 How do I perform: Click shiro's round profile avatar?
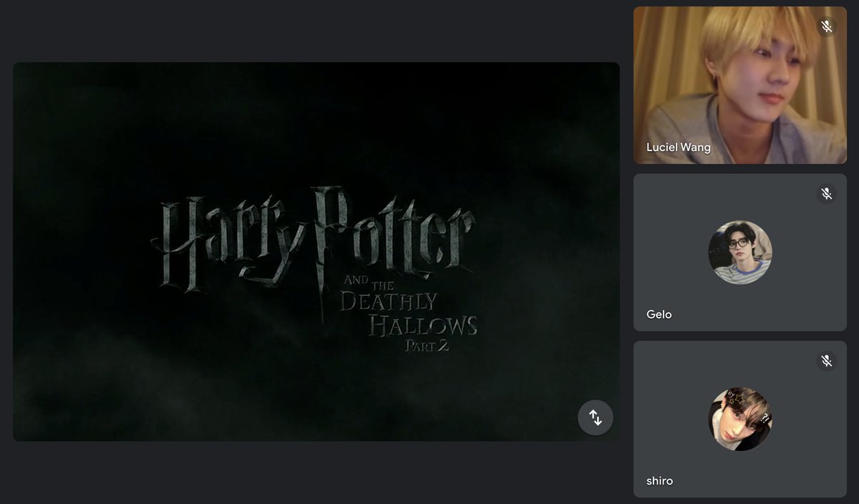[740, 419]
